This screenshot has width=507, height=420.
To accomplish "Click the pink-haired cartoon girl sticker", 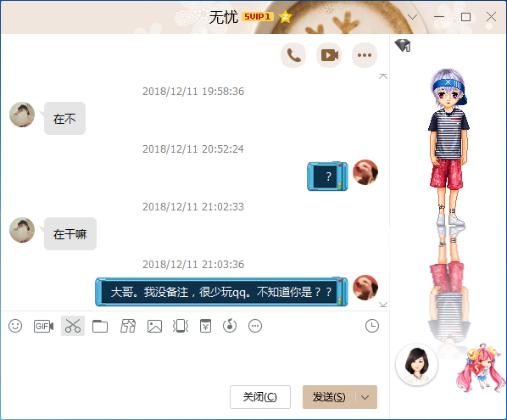I will pyautogui.click(x=481, y=368).
